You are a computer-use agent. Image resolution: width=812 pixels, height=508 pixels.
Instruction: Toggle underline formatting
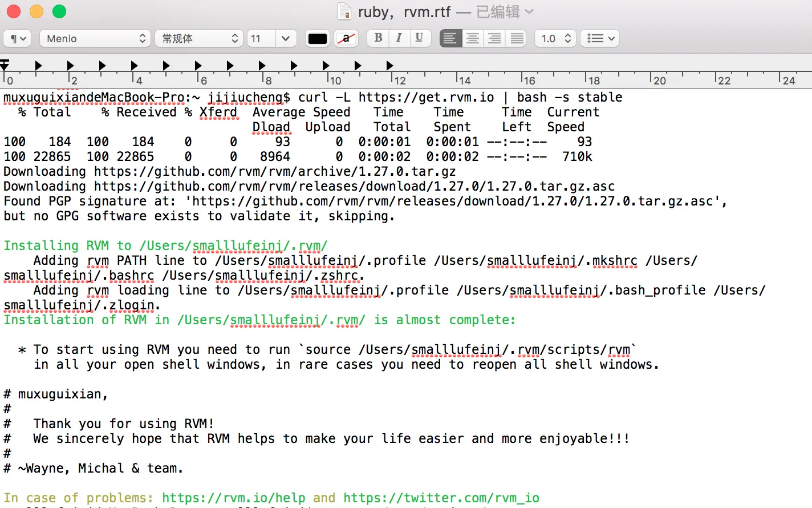[419, 38]
